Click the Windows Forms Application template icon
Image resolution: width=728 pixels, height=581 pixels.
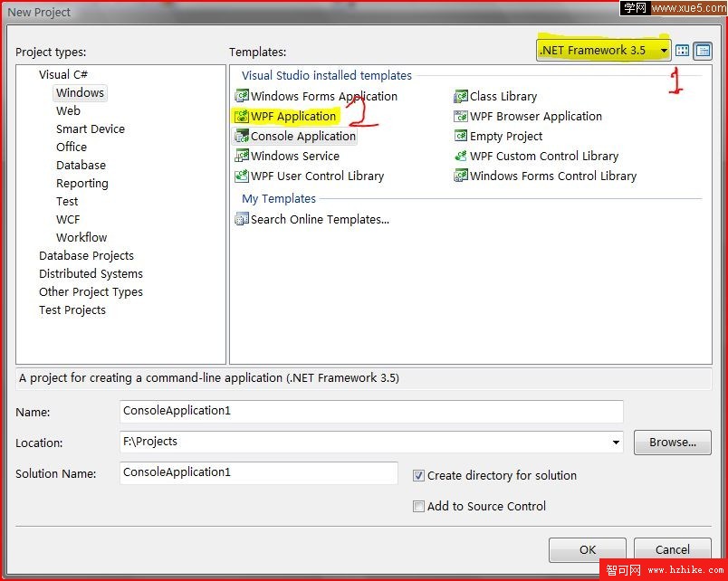tap(242, 96)
